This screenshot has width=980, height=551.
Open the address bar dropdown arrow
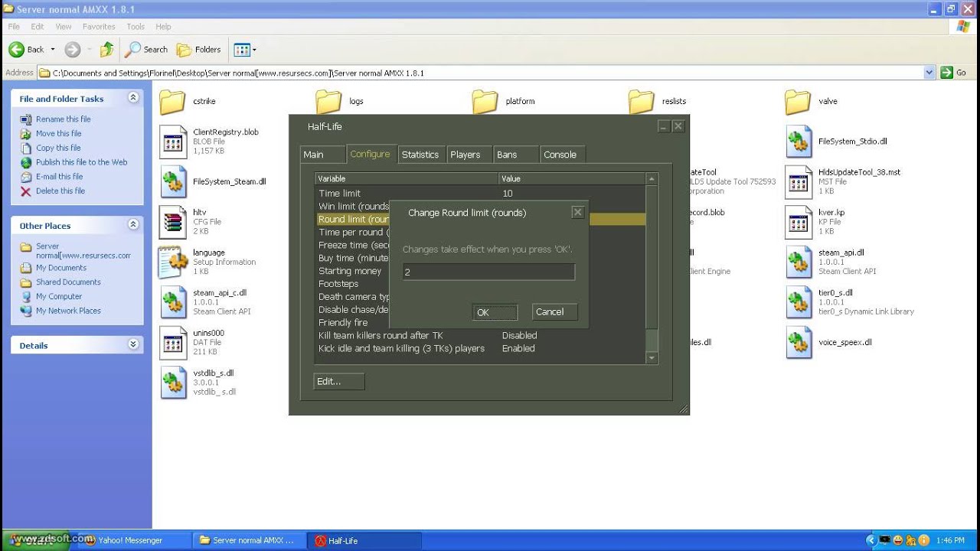click(x=929, y=73)
